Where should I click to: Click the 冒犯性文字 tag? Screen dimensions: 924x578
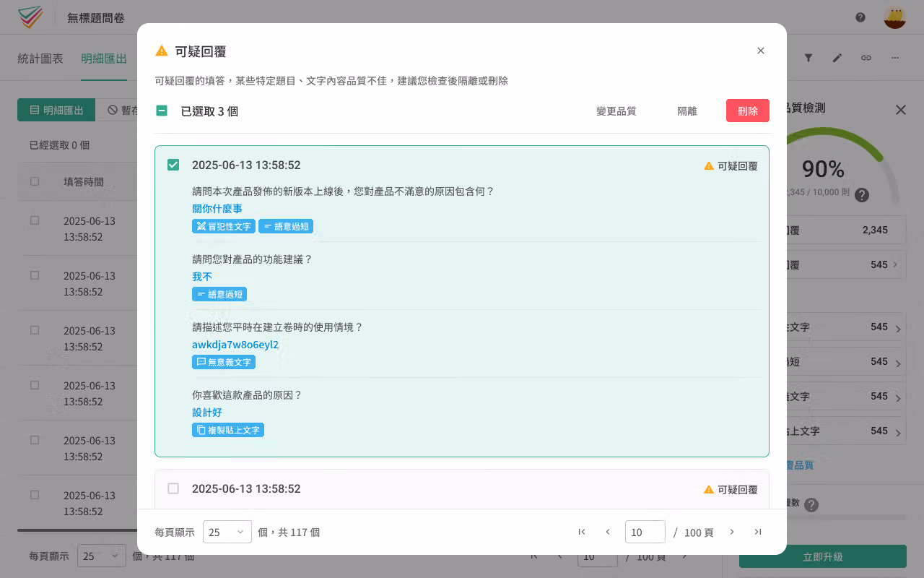(x=224, y=226)
